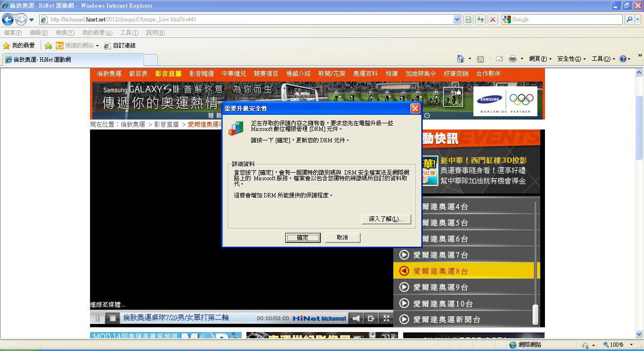The width and height of the screenshot is (644, 351).
Task: Click the IE Back navigation button
Action: 8,19
